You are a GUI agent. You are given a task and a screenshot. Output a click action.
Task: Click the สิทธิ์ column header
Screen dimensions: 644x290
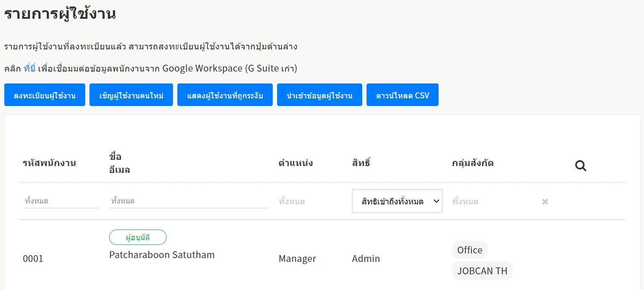(361, 163)
